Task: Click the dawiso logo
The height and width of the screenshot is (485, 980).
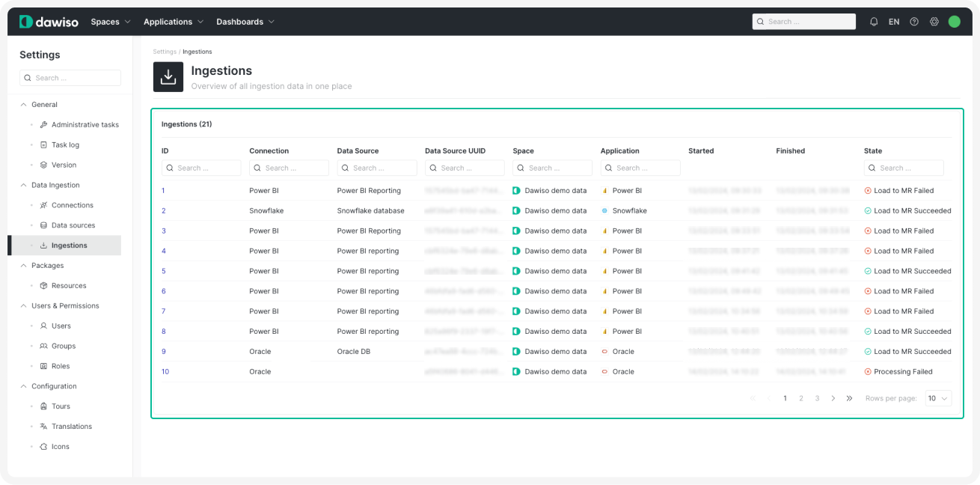Action: [47, 22]
